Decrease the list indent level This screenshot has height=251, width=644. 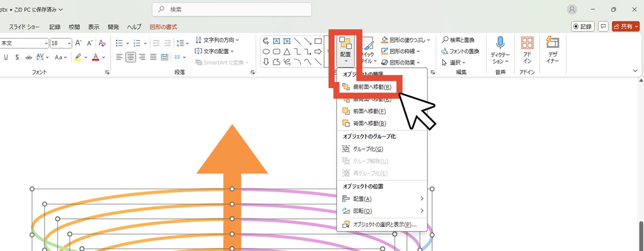click(156, 43)
